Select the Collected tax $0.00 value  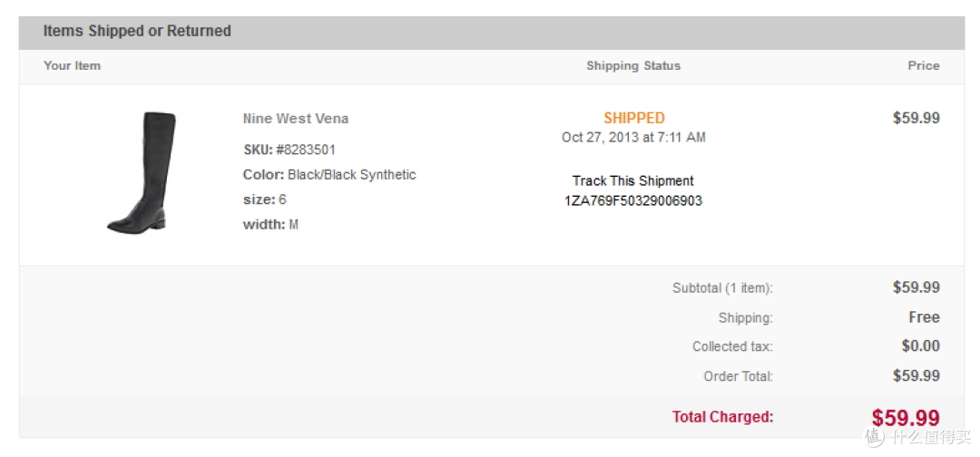(921, 345)
